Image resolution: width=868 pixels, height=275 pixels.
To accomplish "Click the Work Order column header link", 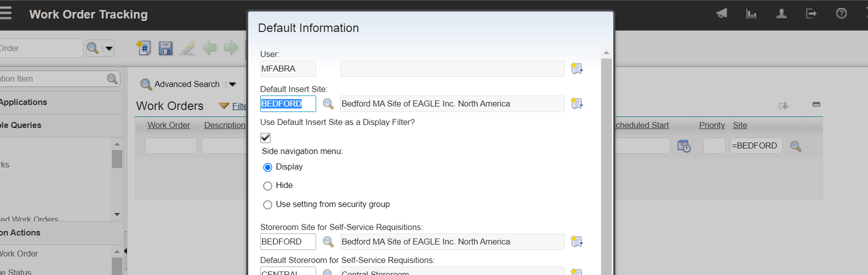I will coord(168,125).
